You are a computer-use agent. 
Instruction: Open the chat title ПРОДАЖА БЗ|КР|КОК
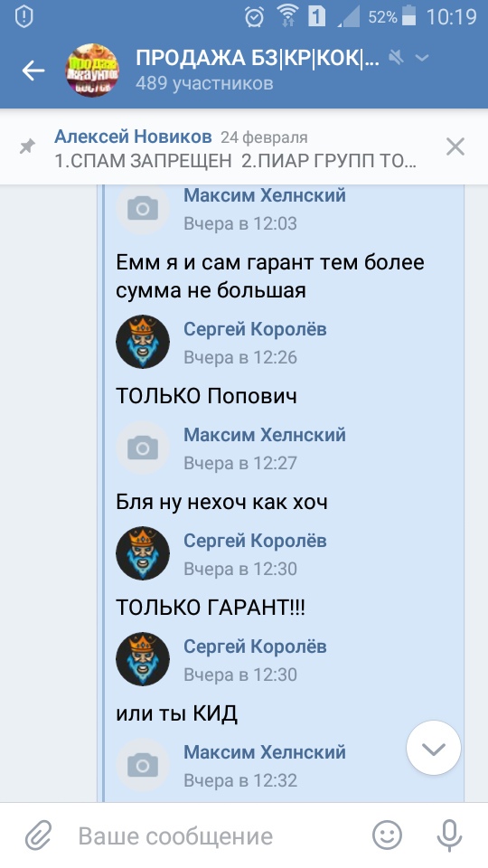click(258, 58)
